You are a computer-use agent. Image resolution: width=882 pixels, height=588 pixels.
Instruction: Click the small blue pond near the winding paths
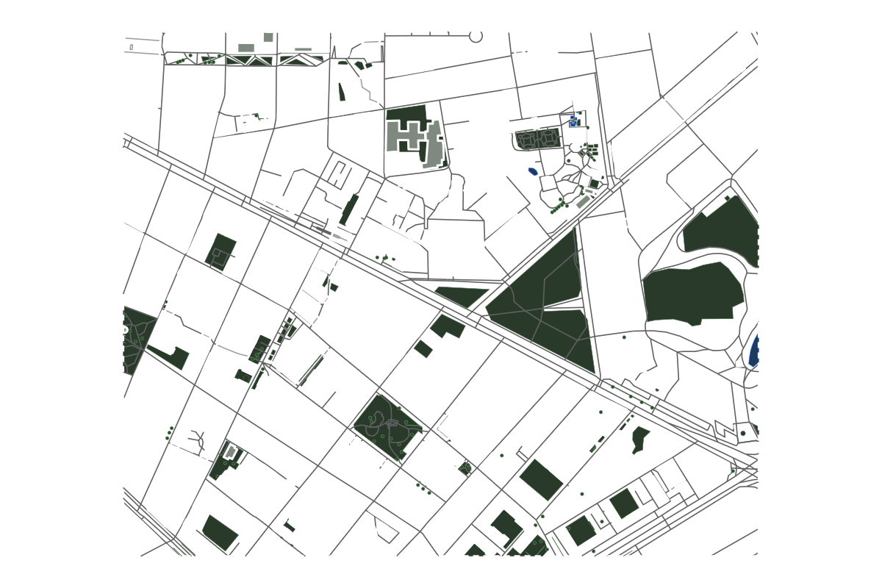coord(533,171)
